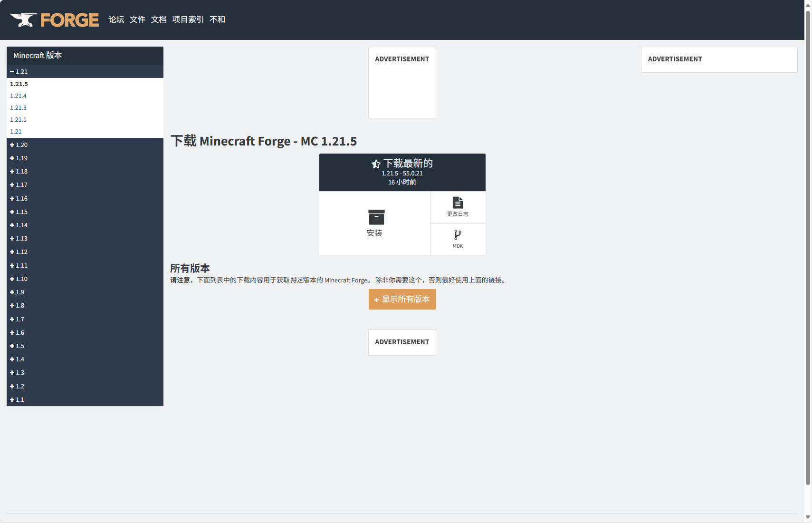Open the 文档 docs menu item
The height and width of the screenshot is (523, 812).
point(159,19)
